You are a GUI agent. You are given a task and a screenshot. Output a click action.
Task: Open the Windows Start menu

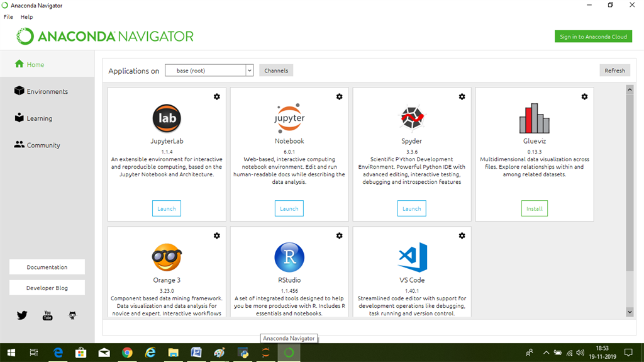click(x=11, y=353)
